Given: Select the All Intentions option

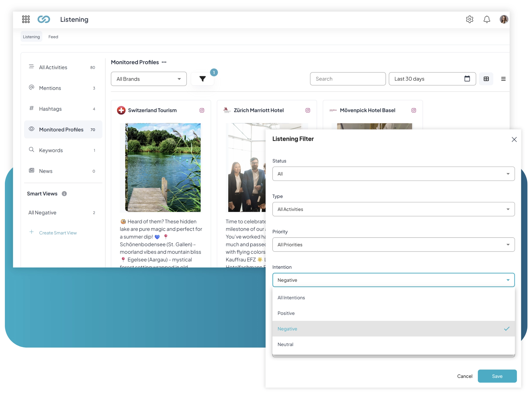Looking at the screenshot, I should pos(291,297).
